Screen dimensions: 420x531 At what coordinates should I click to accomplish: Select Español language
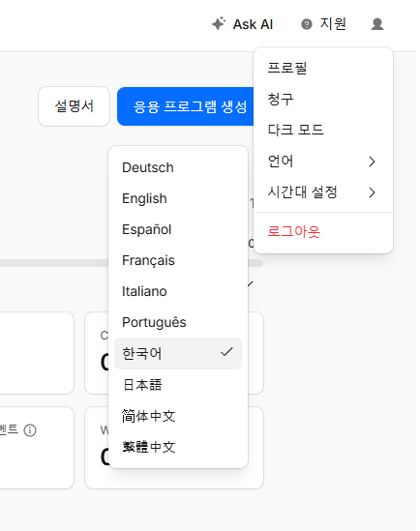click(178, 229)
